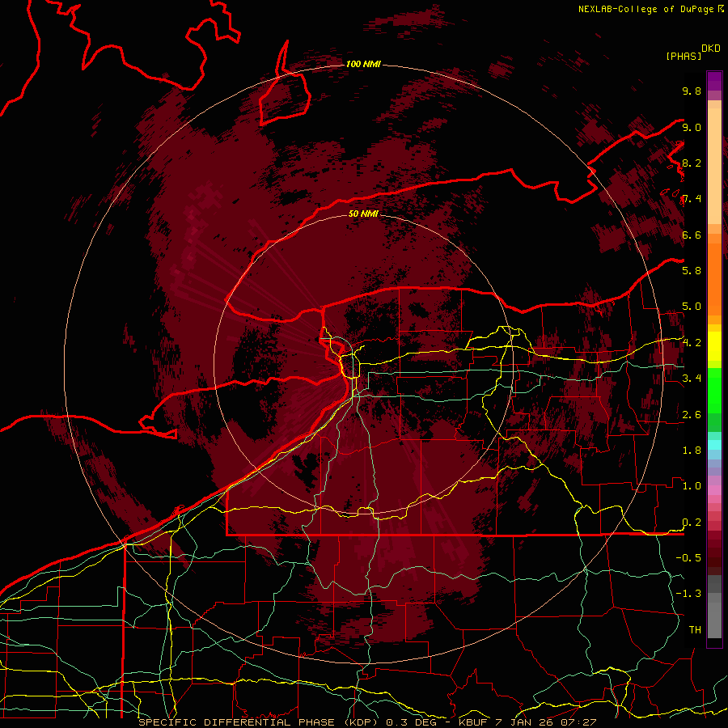
Task: Select the [PHAS] legend heading
Action: (x=684, y=56)
